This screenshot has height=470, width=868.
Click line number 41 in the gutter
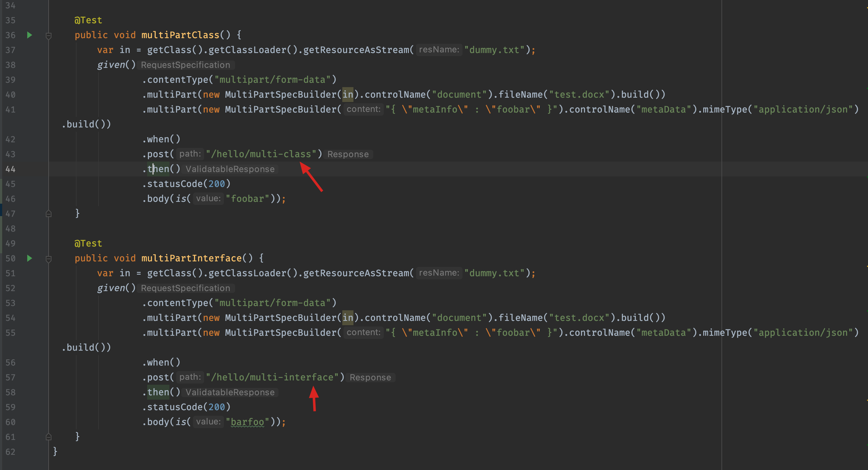10,109
